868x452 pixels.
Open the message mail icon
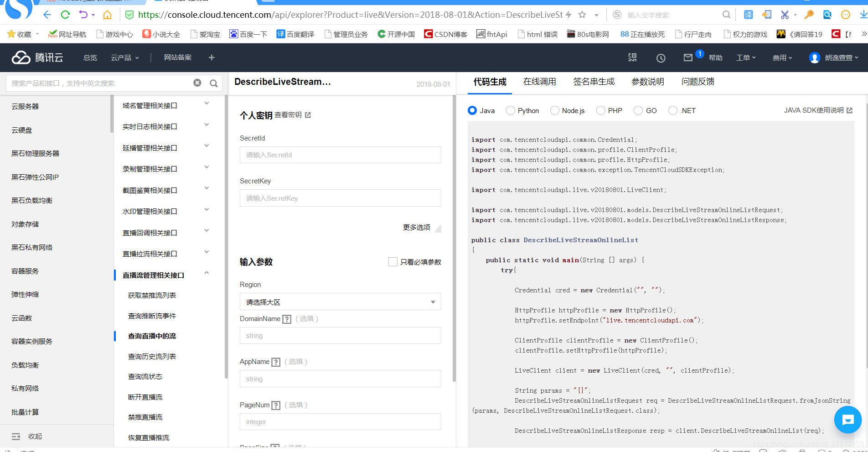tap(688, 57)
